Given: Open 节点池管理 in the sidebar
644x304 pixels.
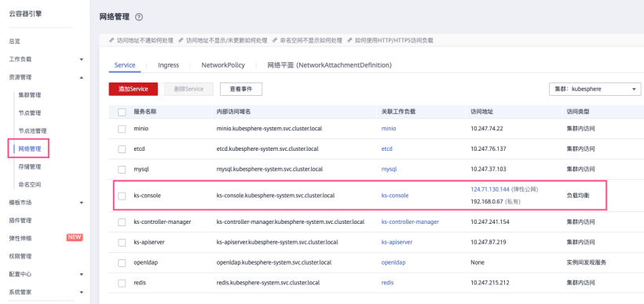Looking at the screenshot, I should tap(32, 131).
